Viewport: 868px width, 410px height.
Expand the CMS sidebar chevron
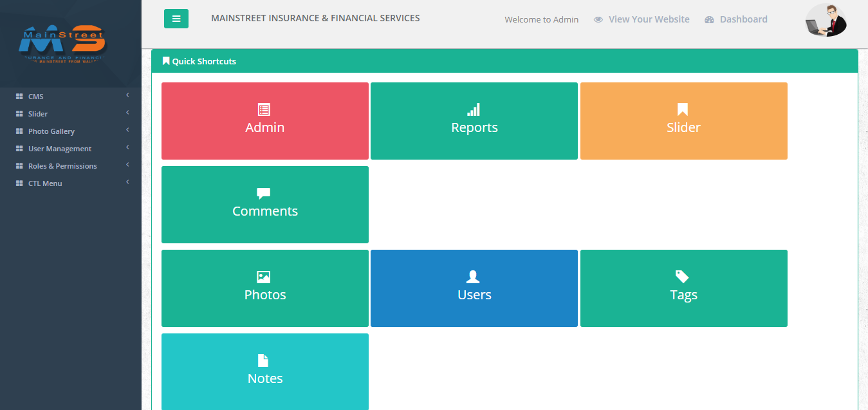(127, 95)
